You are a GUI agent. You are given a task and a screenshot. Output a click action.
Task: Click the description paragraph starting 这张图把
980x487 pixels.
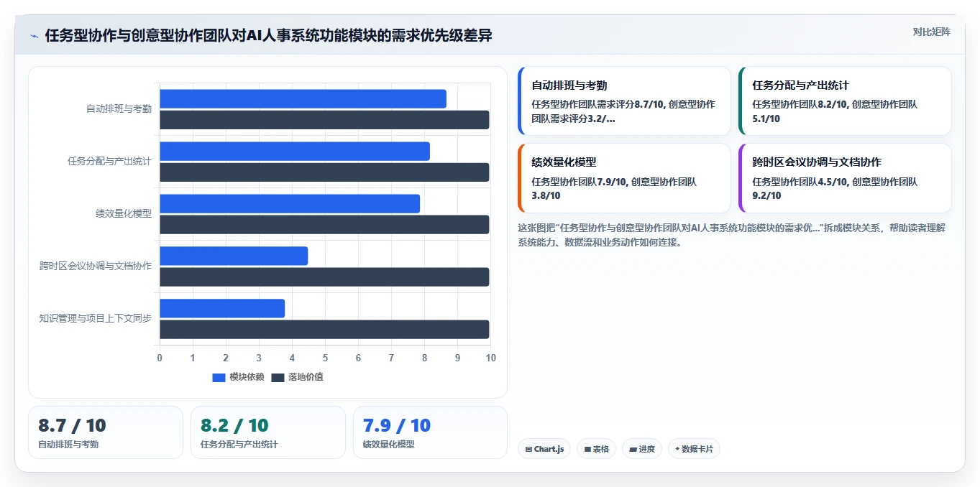click(733, 235)
